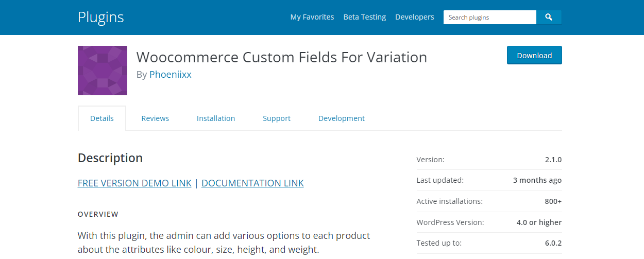Focus the Search plugins input field
This screenshot has width=644, height=259.
[x=490, y=17]
